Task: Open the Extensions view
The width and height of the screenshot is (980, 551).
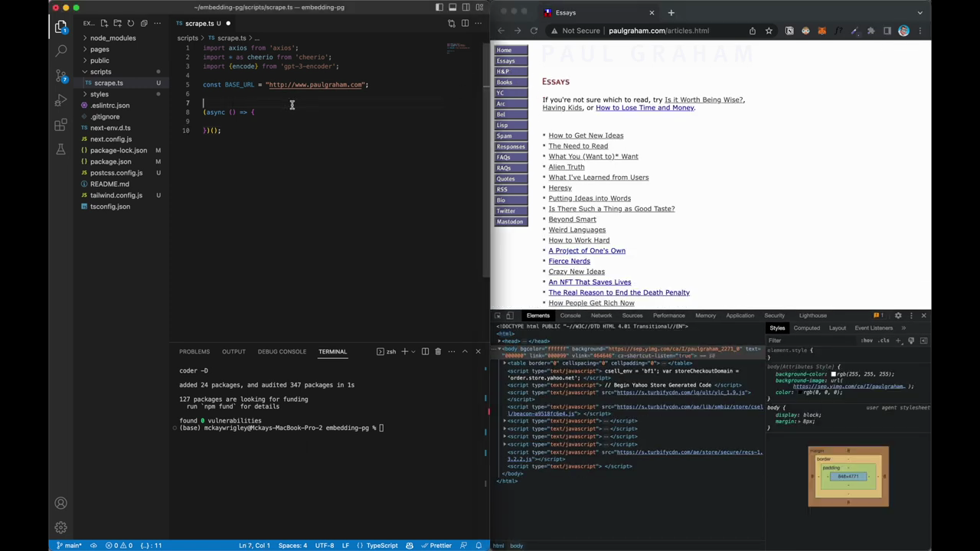Action: [x=60, y=125]
